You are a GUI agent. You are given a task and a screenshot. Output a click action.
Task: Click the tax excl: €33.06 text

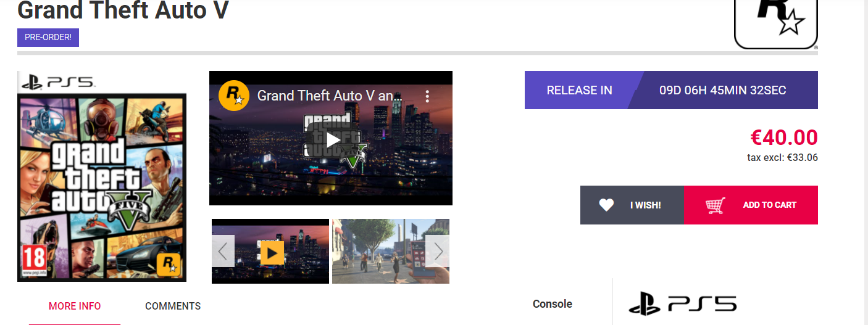click(x=782, y=157)
